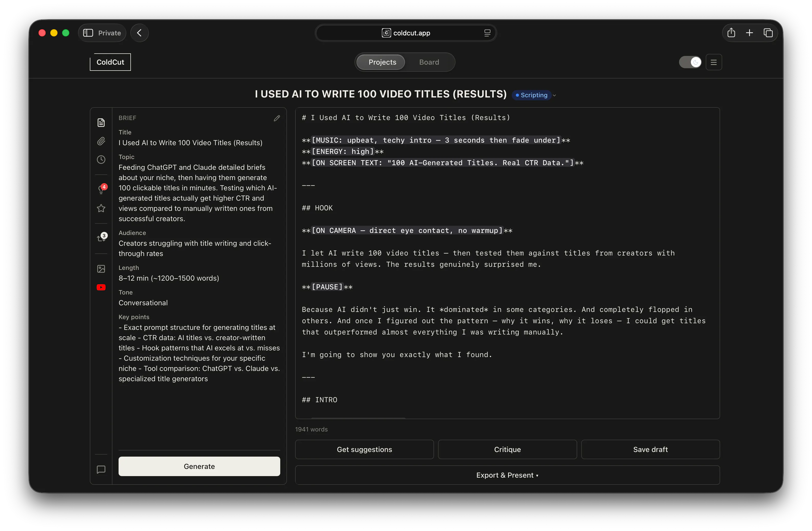Screen dimensions: 812x531
Task: Go back with browser back arrow
Action: click(x=139, y=33)
